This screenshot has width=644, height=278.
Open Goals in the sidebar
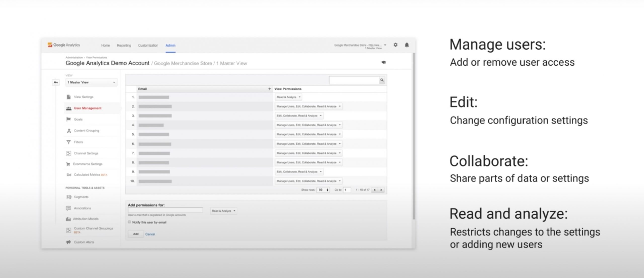(78, 119)
